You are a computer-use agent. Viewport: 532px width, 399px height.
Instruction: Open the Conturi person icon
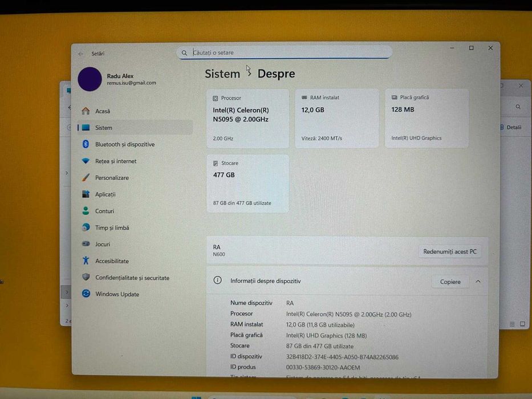[x=86, y=211]
